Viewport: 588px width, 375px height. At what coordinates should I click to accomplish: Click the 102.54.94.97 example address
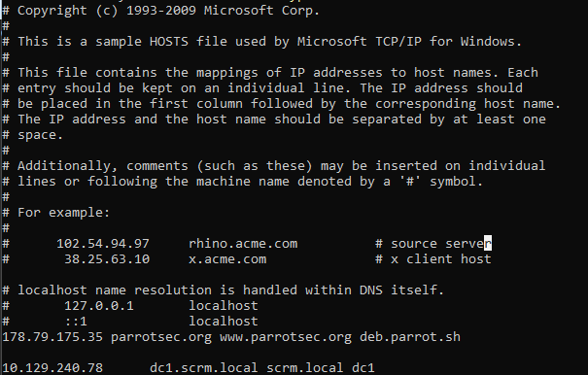click(x=103, y=244)
